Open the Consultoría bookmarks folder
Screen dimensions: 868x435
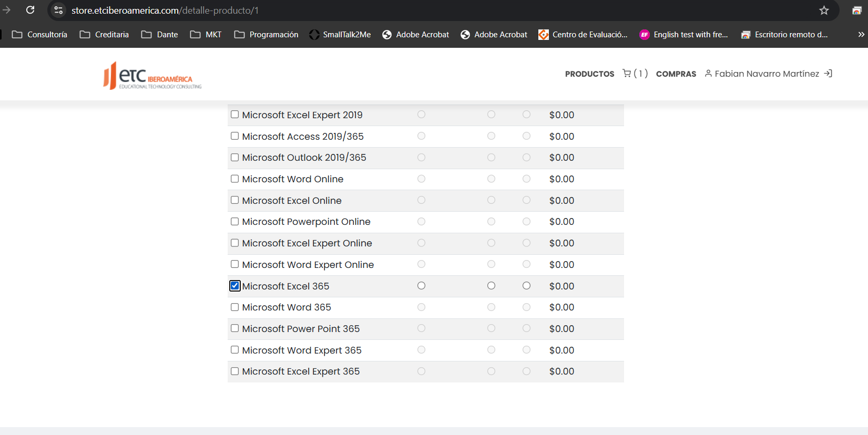[39, 35]
